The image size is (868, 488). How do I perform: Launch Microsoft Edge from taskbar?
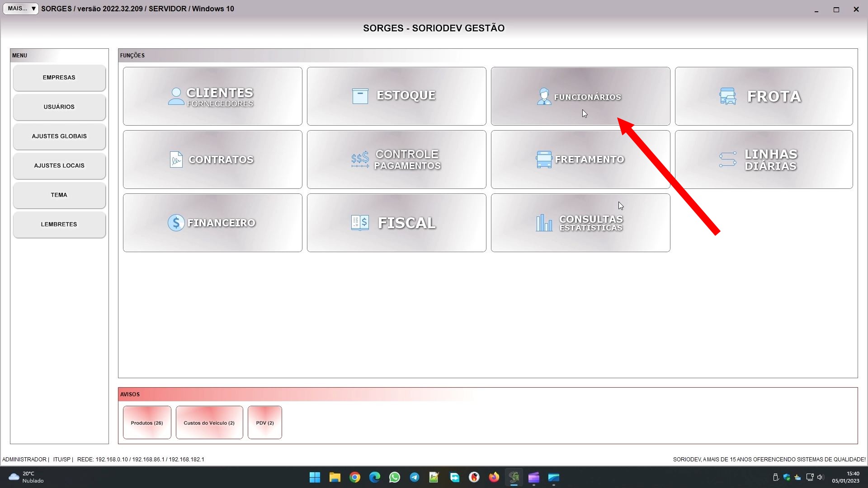375,477
